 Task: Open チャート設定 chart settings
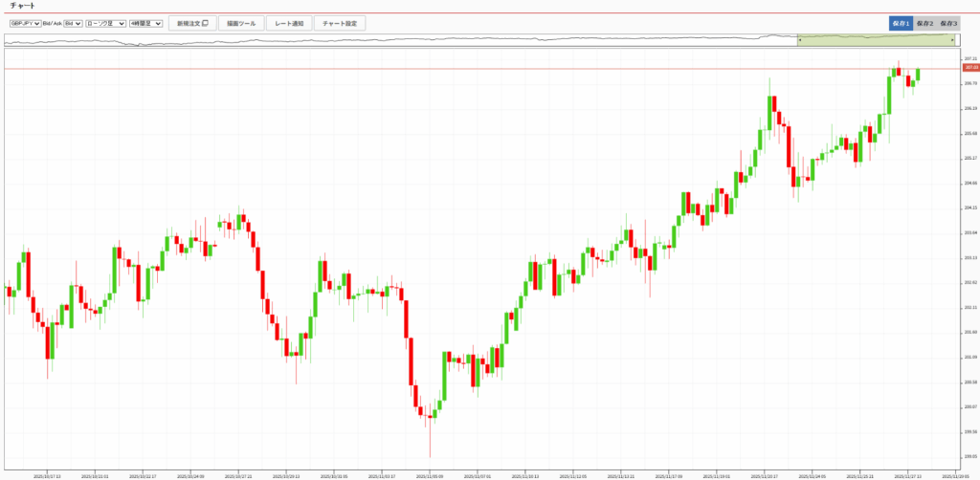tap(339, 23)
